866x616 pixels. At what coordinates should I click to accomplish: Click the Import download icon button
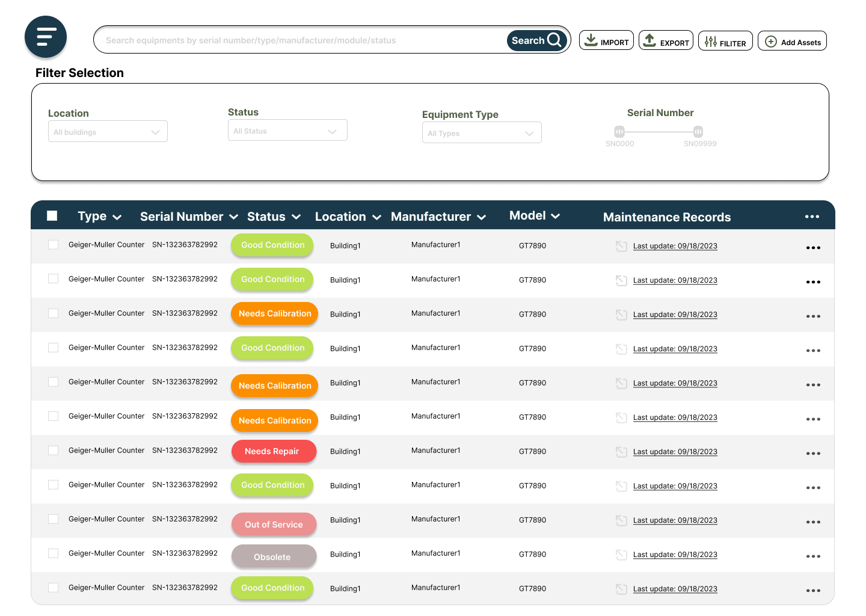[x=606, y=40]
